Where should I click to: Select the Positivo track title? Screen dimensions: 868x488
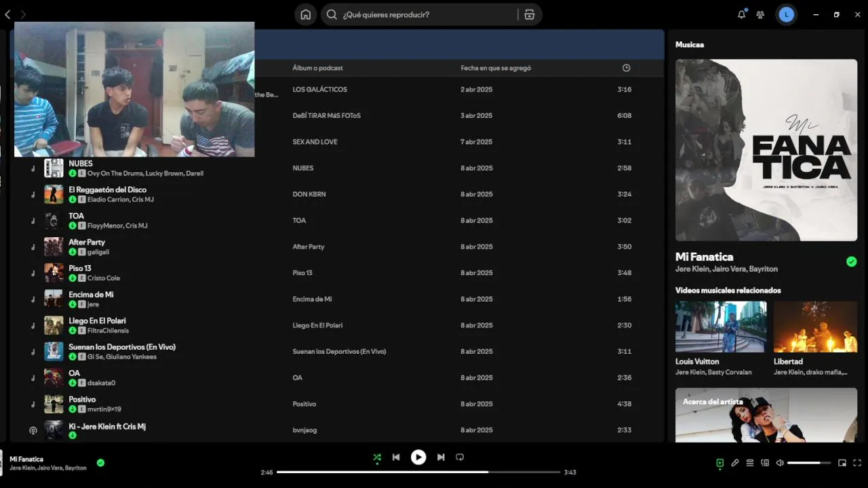pyautogui.click(x=82, y=400)
